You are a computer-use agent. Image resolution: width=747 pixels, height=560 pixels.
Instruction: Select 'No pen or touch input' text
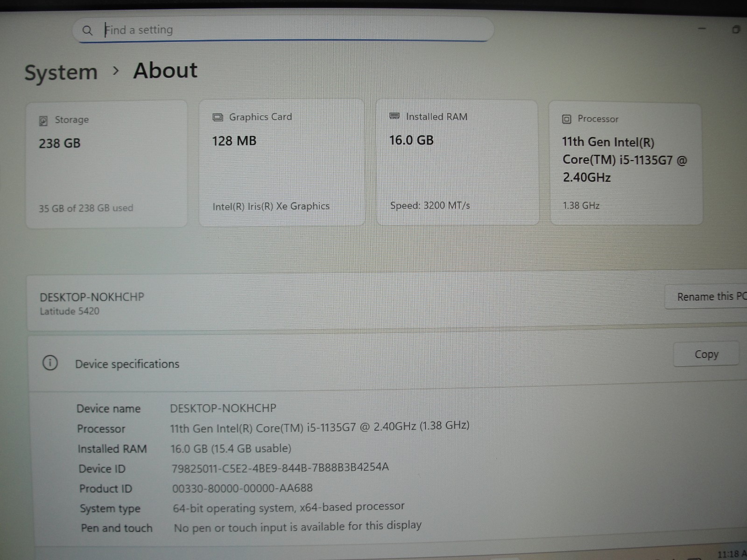coord(297,526)
